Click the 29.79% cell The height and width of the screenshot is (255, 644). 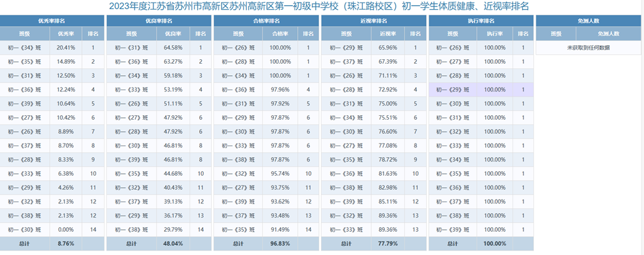[x=173, y=229]
